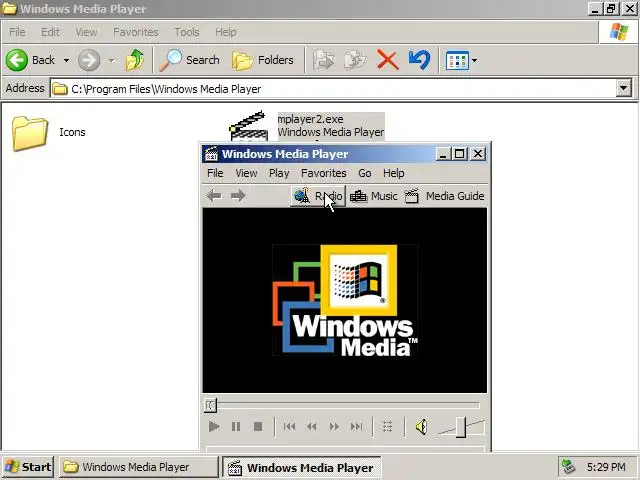
Task: Switch to Explorer folder taskbar button
Action: [x=139, y=467]
